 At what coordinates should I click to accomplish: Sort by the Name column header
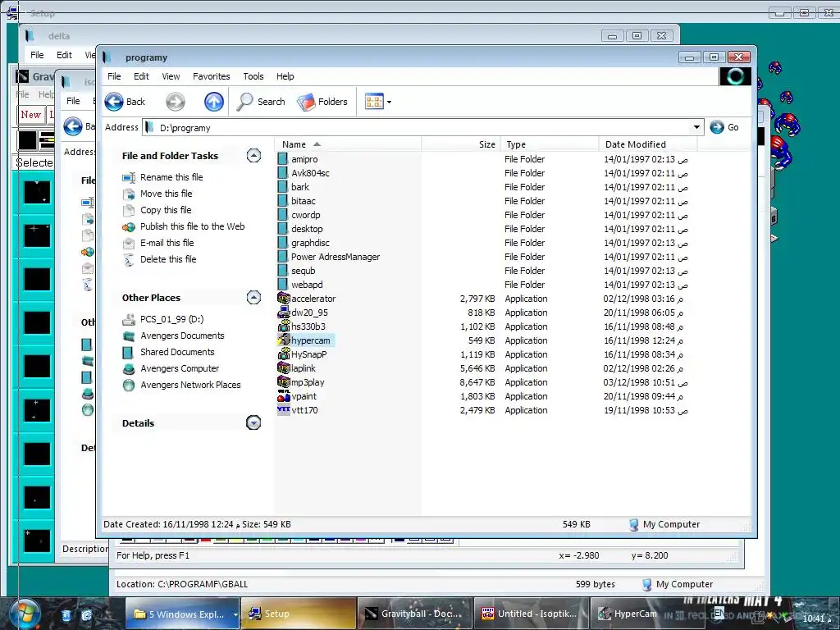click(x=348, y=144)
